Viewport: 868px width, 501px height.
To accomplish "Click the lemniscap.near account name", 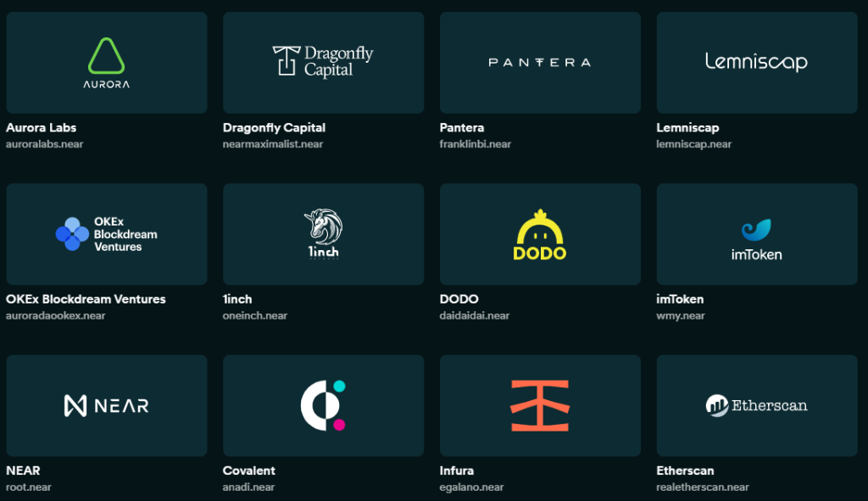I will pyautogui.click(x=694, y=144).
